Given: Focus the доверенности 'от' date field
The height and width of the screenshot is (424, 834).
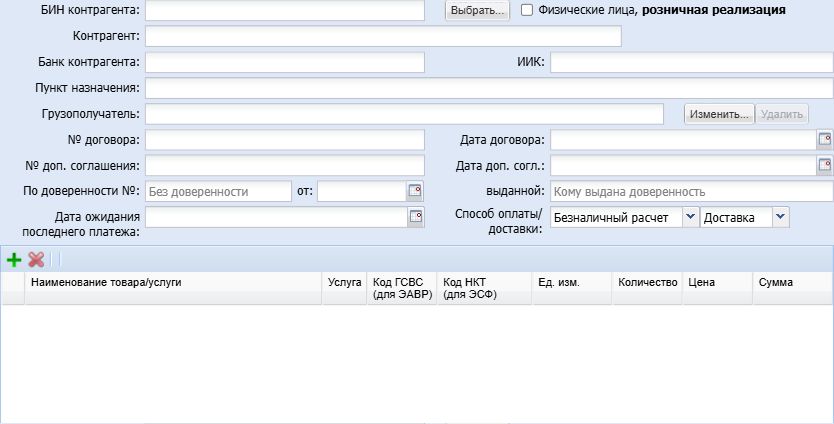Looking at the screenshot, I should coord(362,192).
